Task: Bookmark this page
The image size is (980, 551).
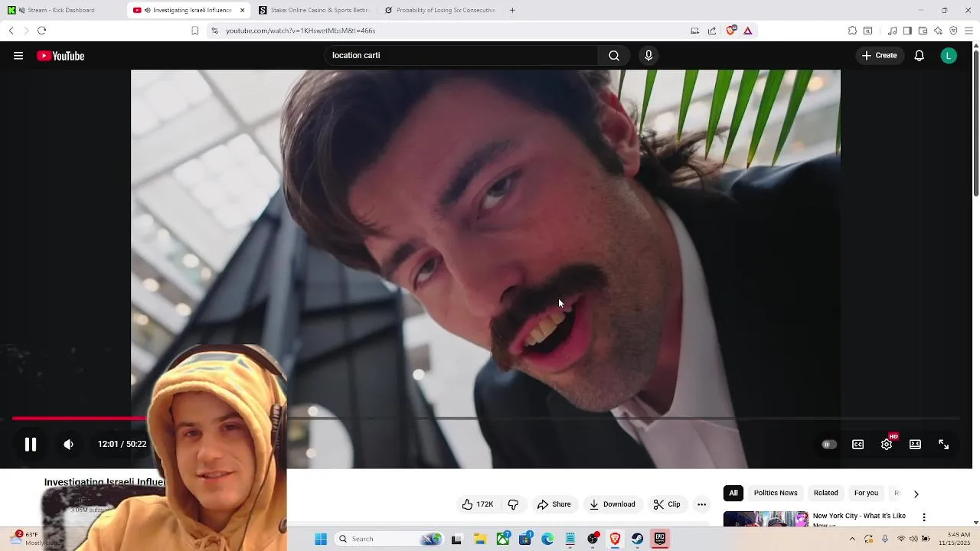Action: 194,31
